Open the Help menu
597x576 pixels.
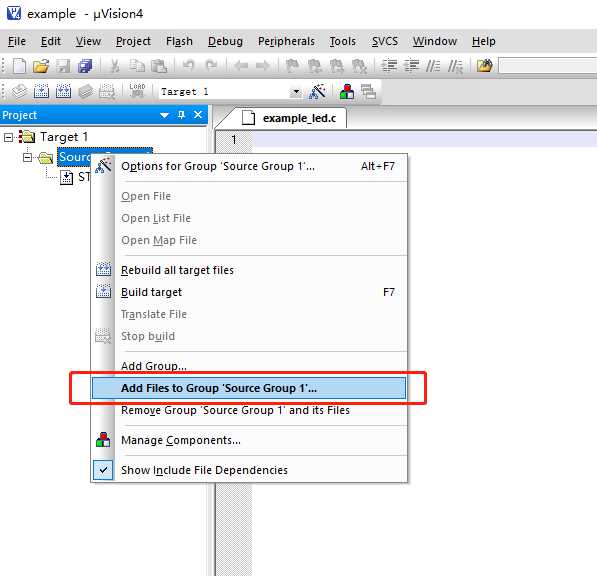click(x=484, y=41)
